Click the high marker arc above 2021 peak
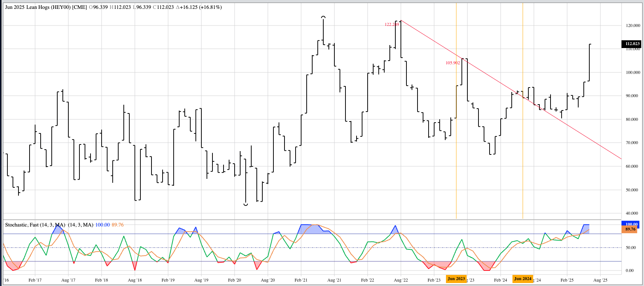 [x=323, y=17]
